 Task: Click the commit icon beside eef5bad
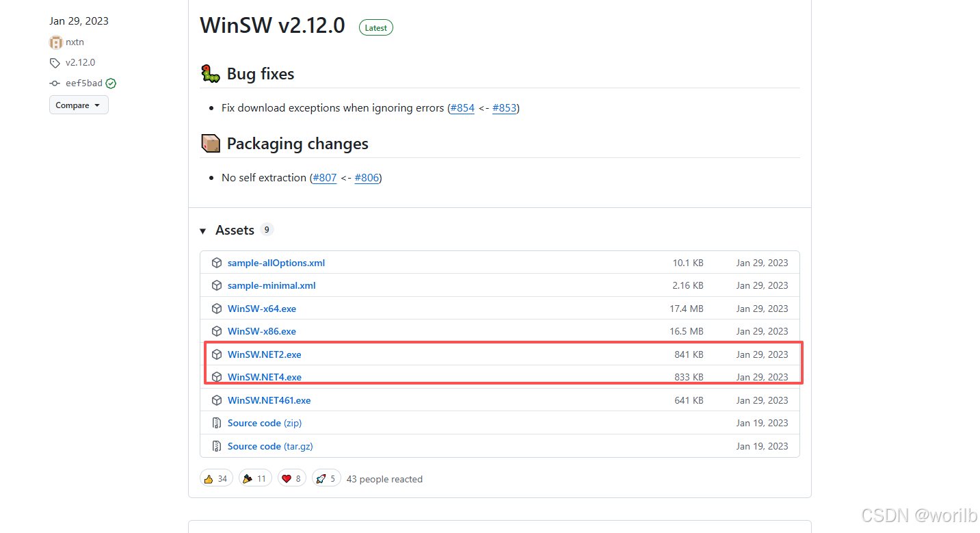[55, 83]
